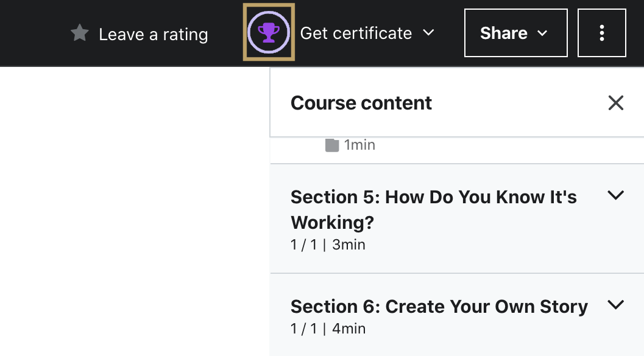Expand Section 5: How Do You Know It's Working?

615,195
